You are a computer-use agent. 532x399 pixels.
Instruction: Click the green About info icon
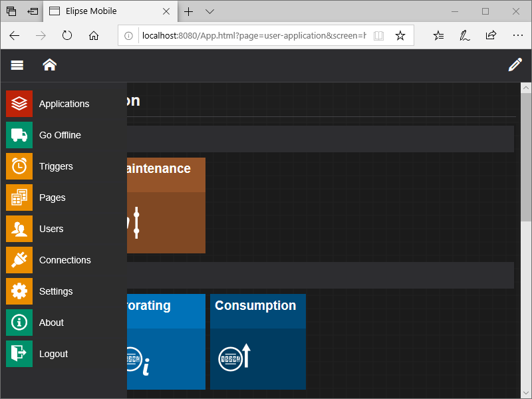19,323
